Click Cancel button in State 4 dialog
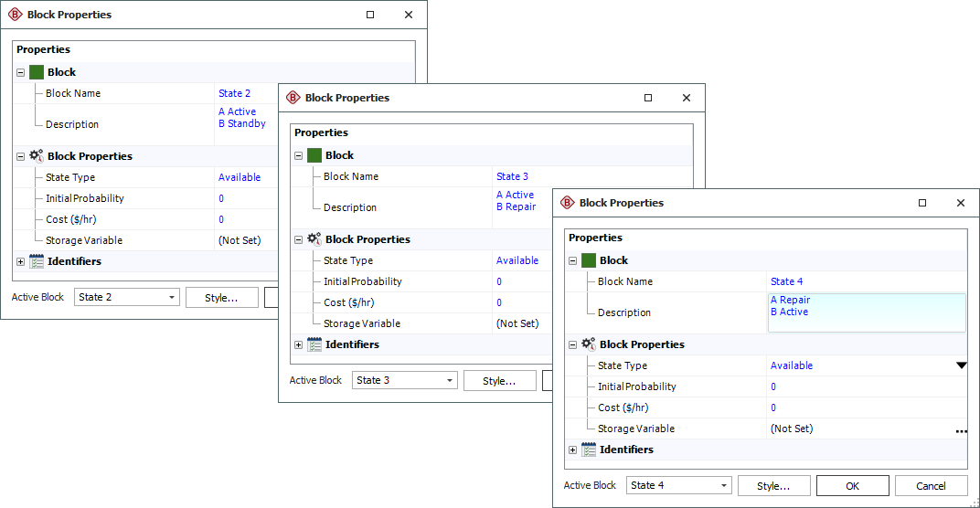 [x=931, y=485]
